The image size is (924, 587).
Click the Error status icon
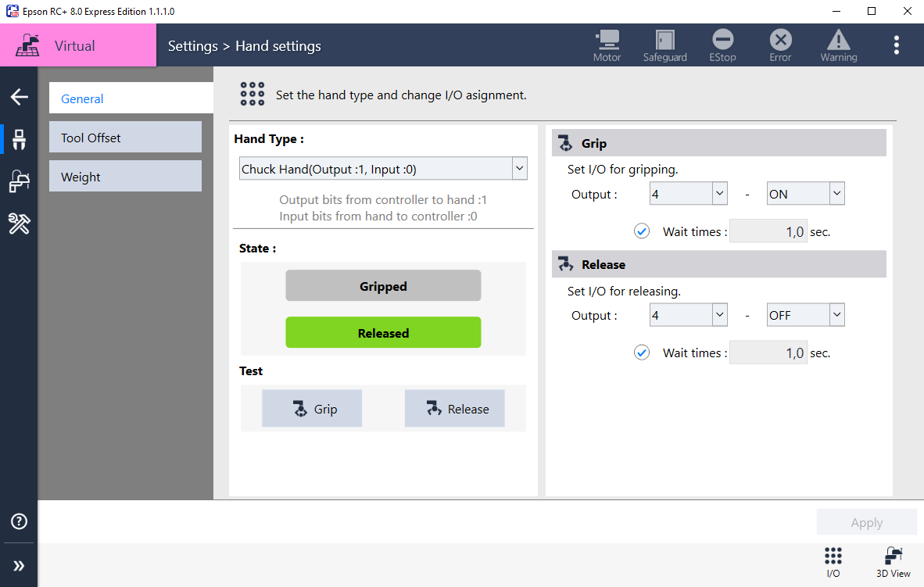coord(780,45)
